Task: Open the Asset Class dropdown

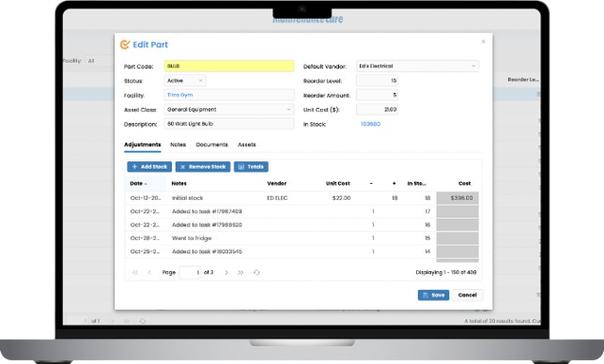Action: coord(229,109)
